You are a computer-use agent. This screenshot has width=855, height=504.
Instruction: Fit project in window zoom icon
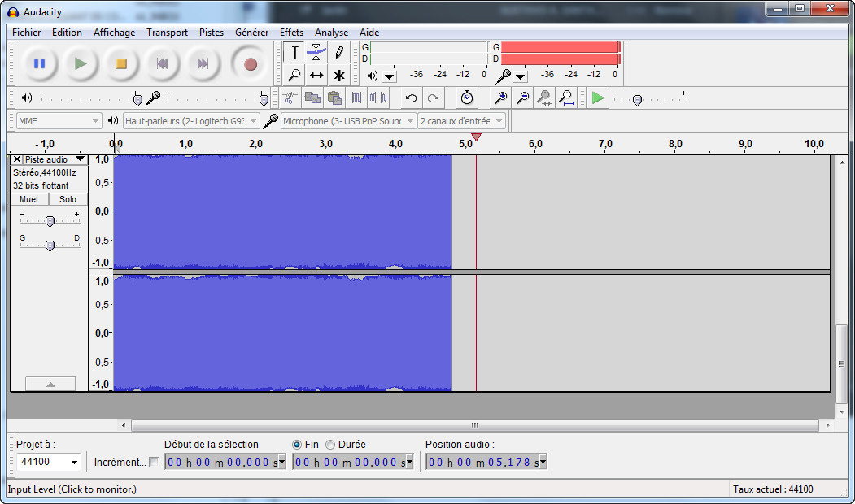point(566,98)
